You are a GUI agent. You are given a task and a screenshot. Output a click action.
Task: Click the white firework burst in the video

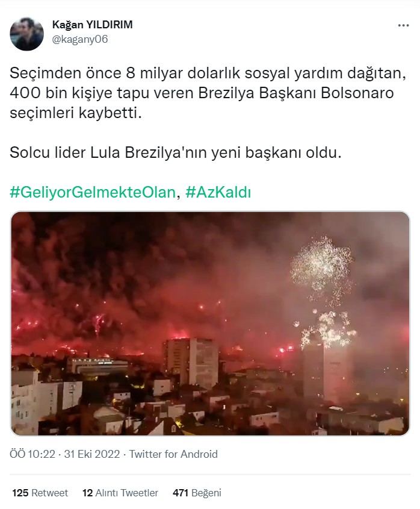(322, 266)
